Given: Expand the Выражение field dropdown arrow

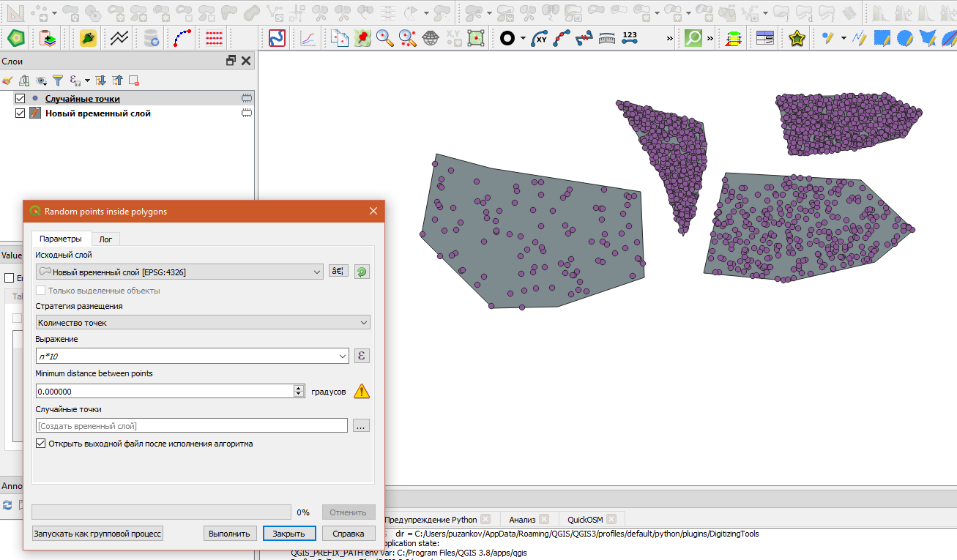Looking at the screenshot, I should tap(343, 356).
